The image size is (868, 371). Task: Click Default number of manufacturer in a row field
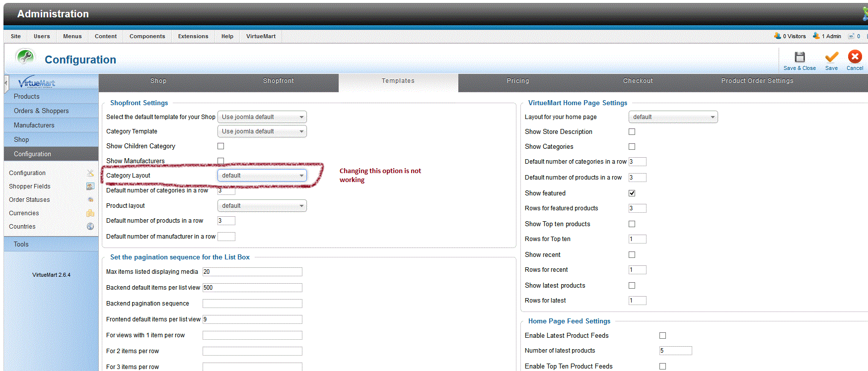[226, 237]
